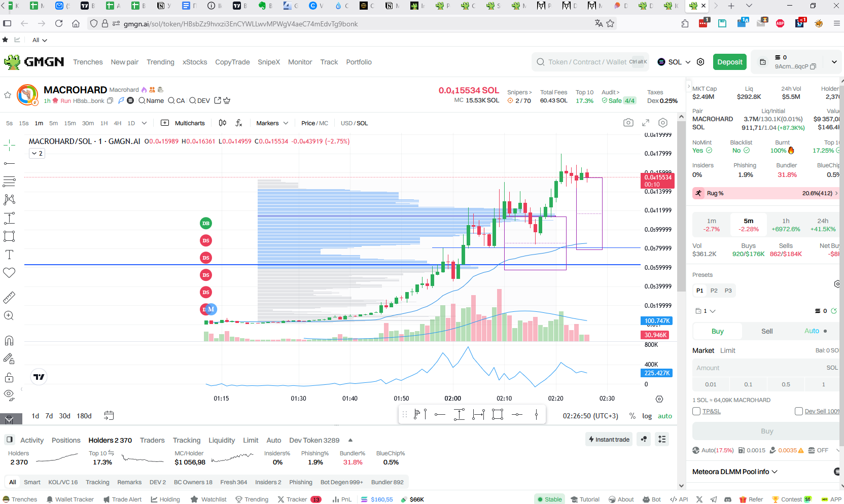Screen dimensions: 844x504
Task: Open the Trenches navigation menu
Action: tap(88, 62)
